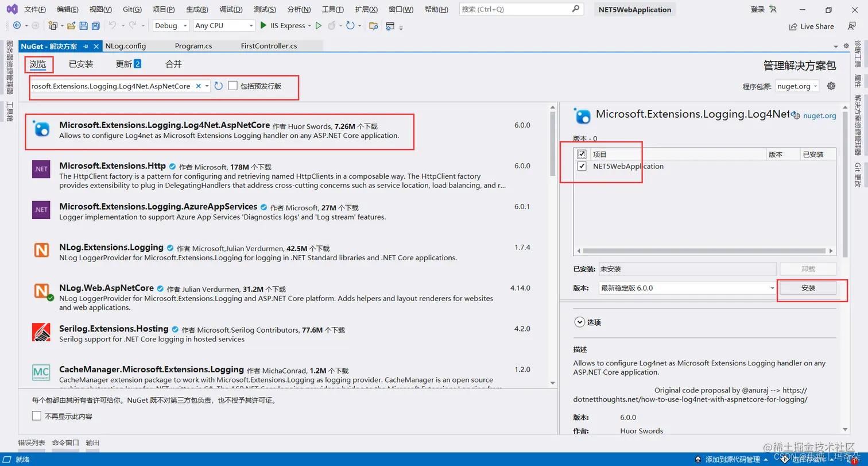Click the hot reload flame icon

[x=332, y=26]
